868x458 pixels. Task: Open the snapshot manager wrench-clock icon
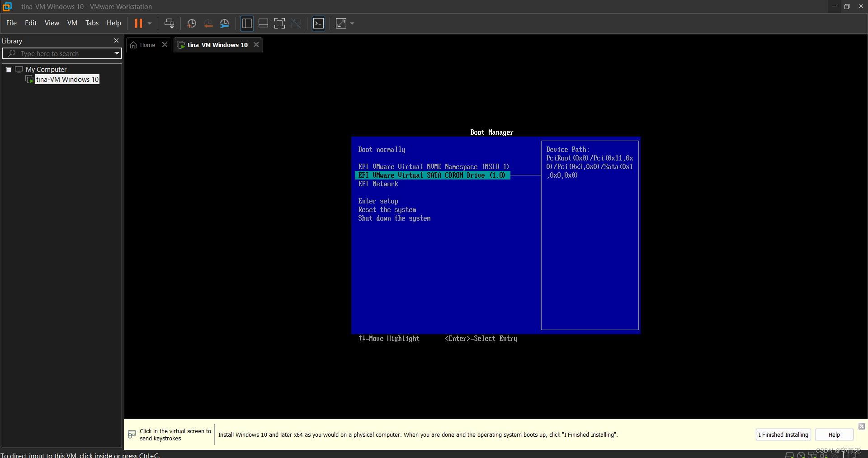[225, 23]
